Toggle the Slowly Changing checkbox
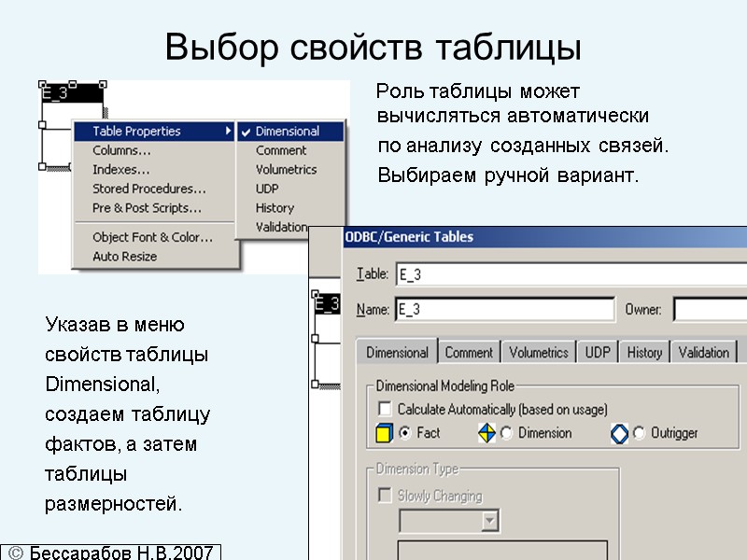The height and width of the screenshot is (560, 747). point(384,496)
